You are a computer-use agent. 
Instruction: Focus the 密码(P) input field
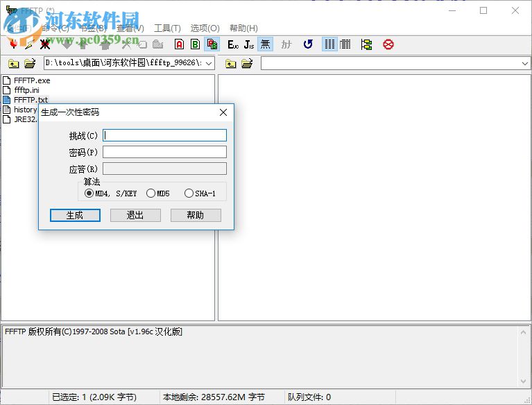164,152
